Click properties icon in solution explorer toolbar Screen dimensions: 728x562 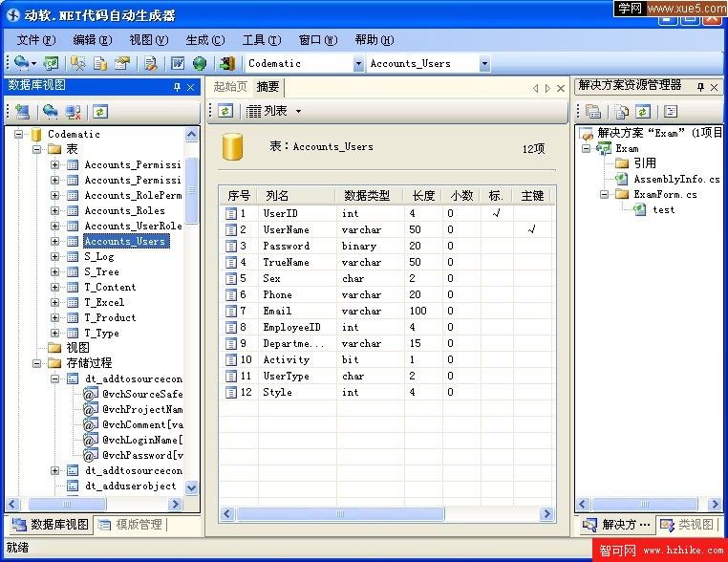tap(671, 111)
